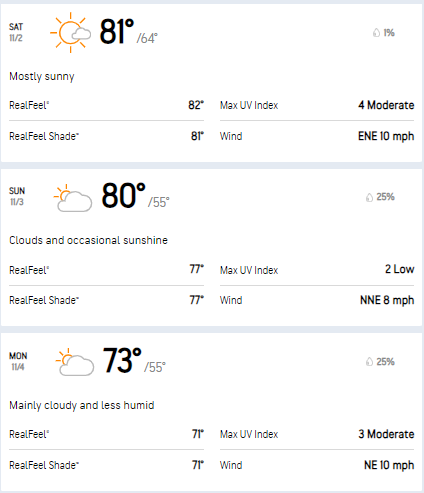Click the partly cloudy icon for Sunday
424x493 pixels.
(73, 198)
